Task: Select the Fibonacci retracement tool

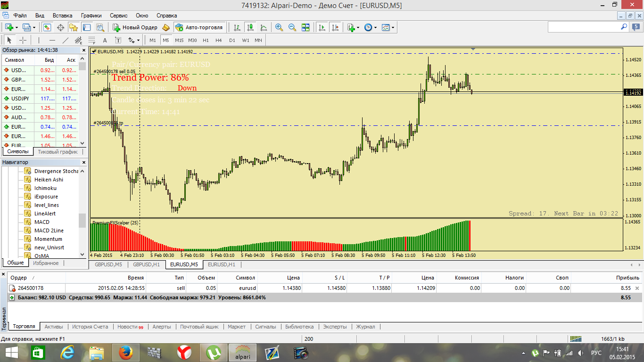Action: (92, 40)
